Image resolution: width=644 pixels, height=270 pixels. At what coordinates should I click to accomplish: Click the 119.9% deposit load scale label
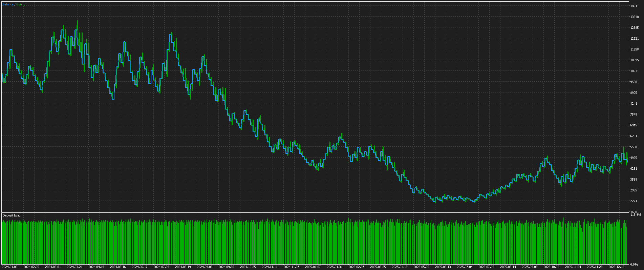(x=635, y=215)
